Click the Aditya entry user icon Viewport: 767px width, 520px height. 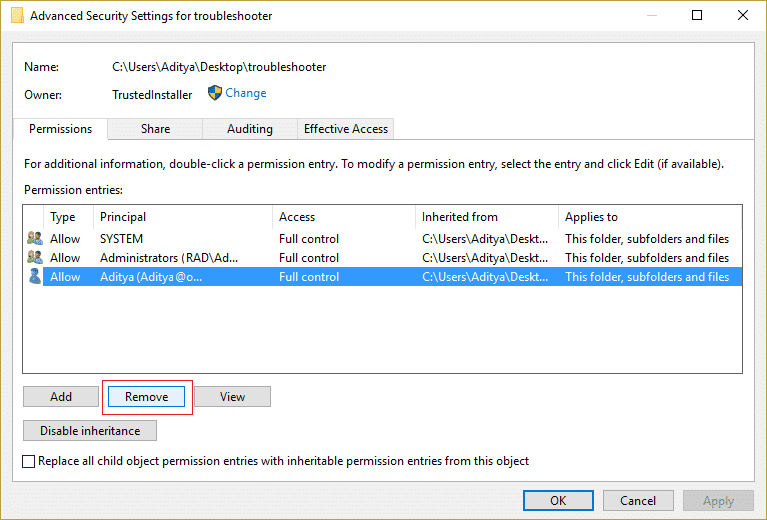(35, 277)
